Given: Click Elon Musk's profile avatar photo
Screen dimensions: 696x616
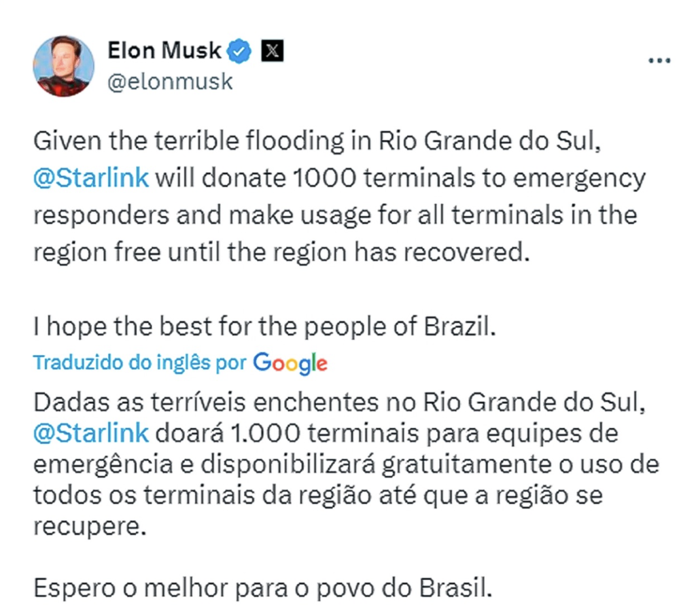Looking at the screenshot, I should click(63, 66).
